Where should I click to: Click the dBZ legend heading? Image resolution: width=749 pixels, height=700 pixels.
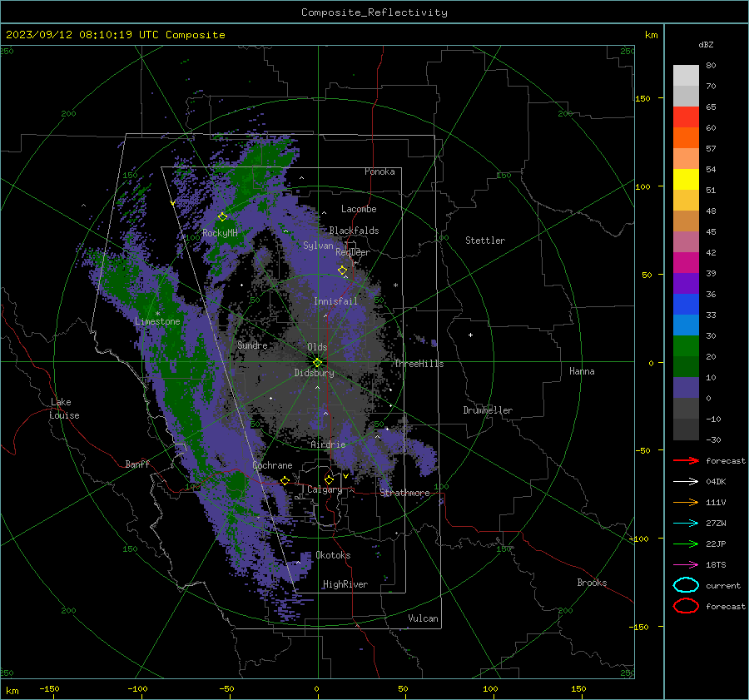(706, 44)
